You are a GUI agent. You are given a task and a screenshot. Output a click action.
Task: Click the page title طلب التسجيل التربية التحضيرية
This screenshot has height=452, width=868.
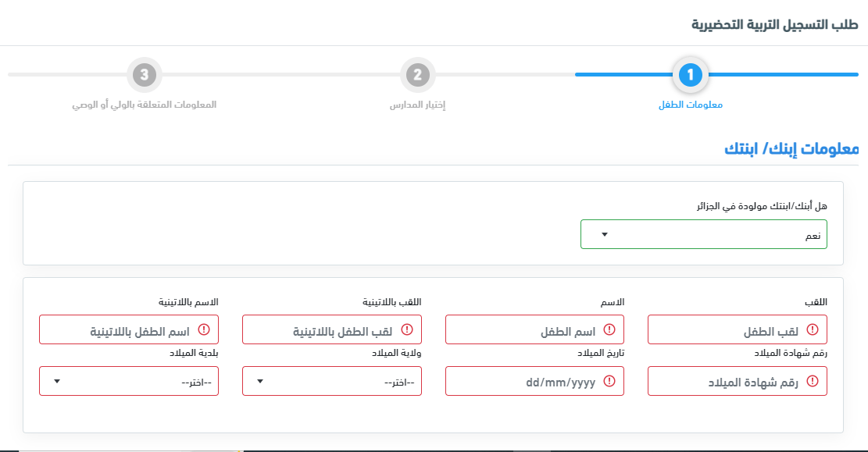[x=774, y=25]
